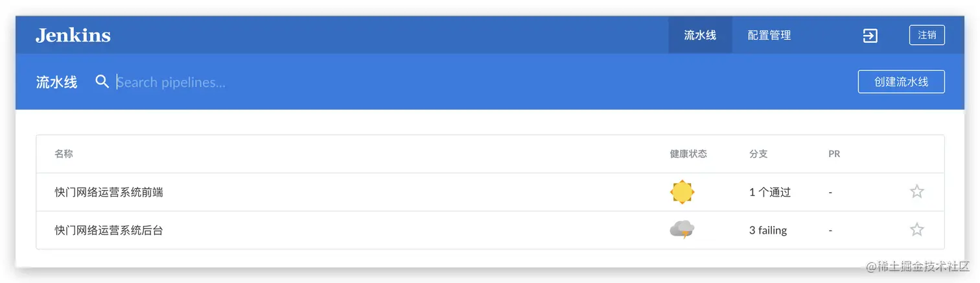Viewport: 980px width, 283px height.
Task: Click sunny health icon for 快门网络运营系统前端
Action: (x=682, y=192)
